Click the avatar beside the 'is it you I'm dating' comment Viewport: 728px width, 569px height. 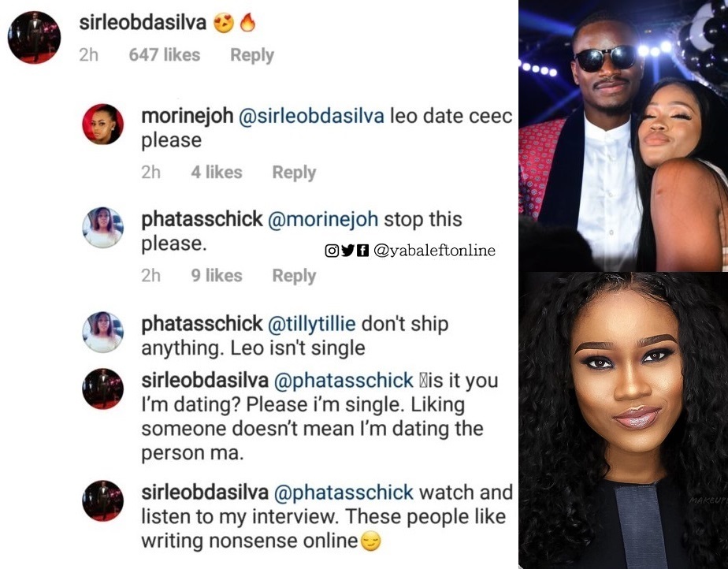(103, 389)
